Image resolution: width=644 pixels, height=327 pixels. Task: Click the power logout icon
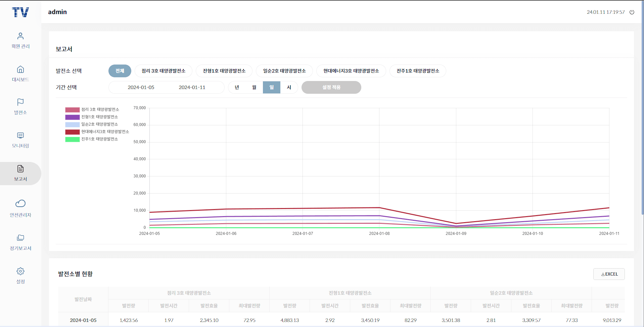coord(632,12)
